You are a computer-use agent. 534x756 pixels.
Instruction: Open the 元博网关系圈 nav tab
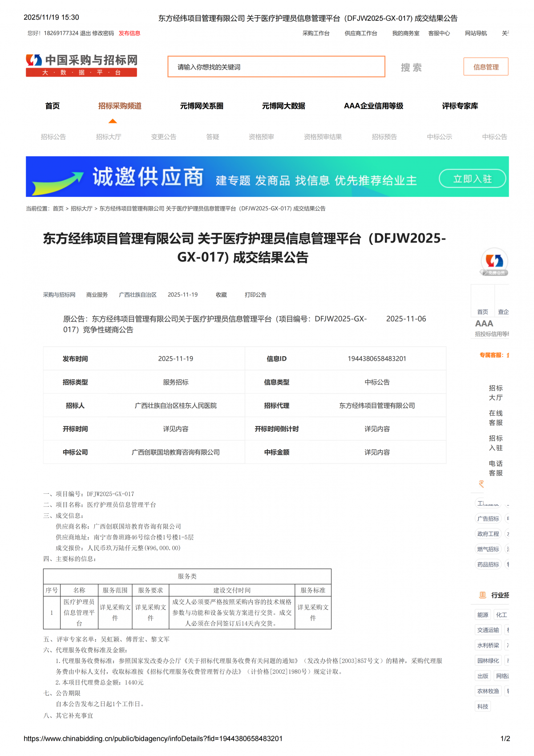coord(202,106)
